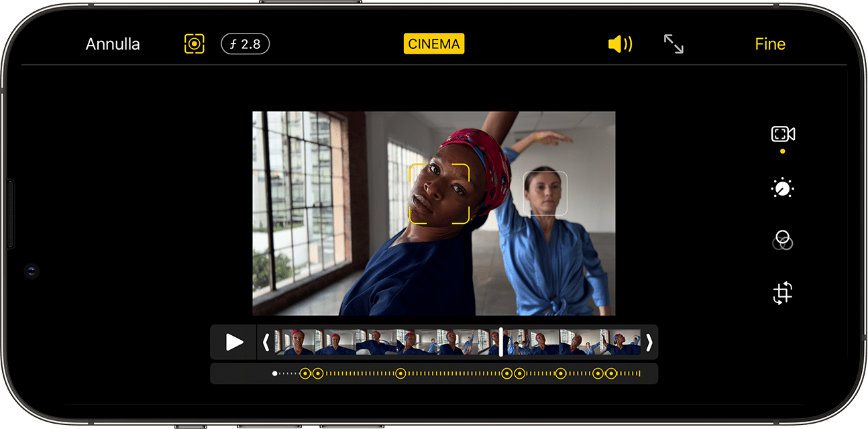868x429 pixels.
Task: Tap the right trim handle of filmstrip
Action: pos(649,343)
